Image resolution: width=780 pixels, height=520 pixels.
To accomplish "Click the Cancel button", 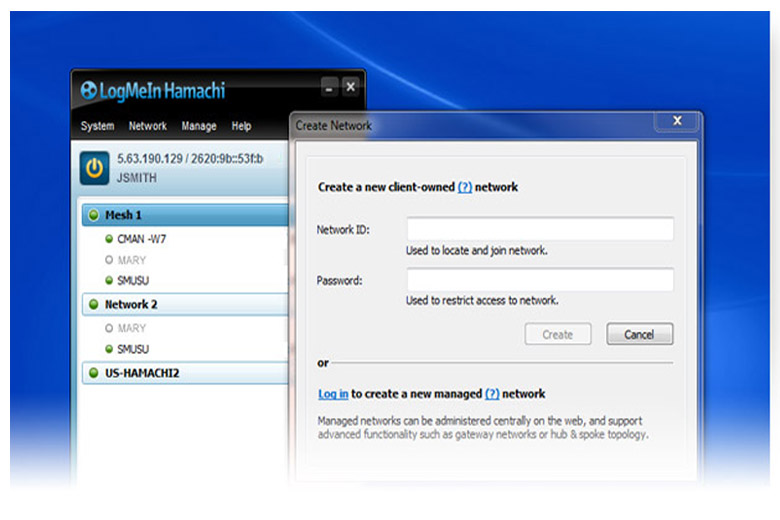I will 639,334.
